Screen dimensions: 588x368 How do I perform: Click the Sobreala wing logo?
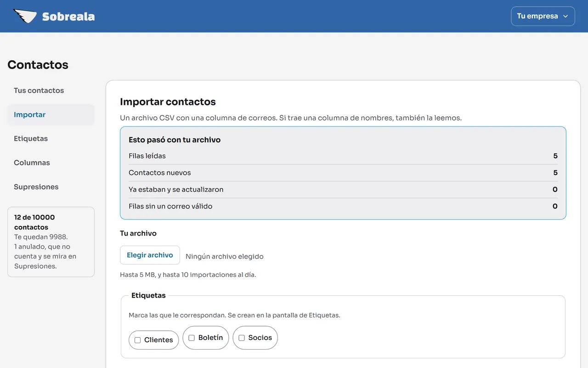click(25, 16)
